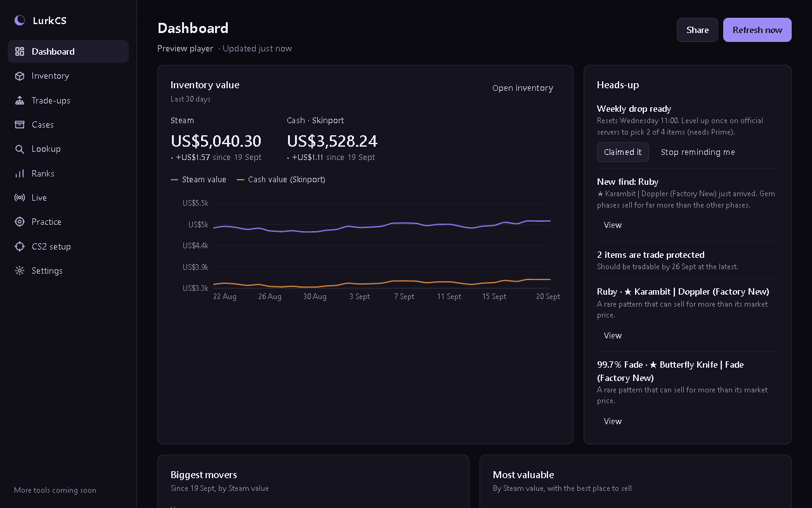The image size is (812, 508).
Task: Click the orange Skinport cash value line
Action: coord(382,283)
